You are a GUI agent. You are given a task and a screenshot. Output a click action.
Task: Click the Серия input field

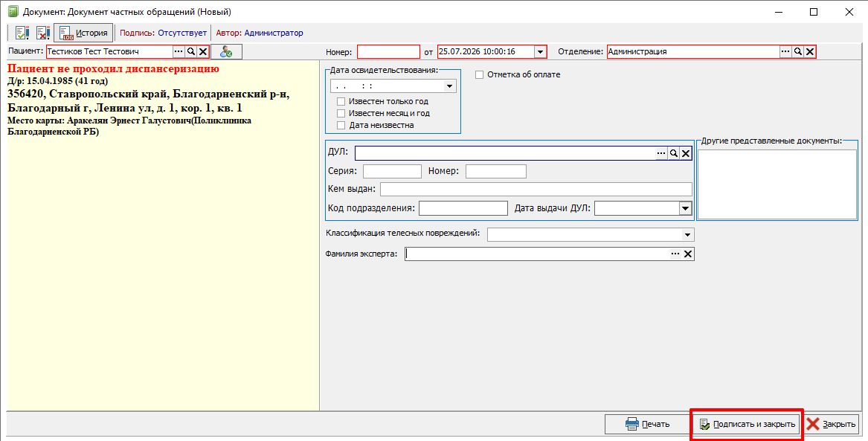(x=392, y=172)
